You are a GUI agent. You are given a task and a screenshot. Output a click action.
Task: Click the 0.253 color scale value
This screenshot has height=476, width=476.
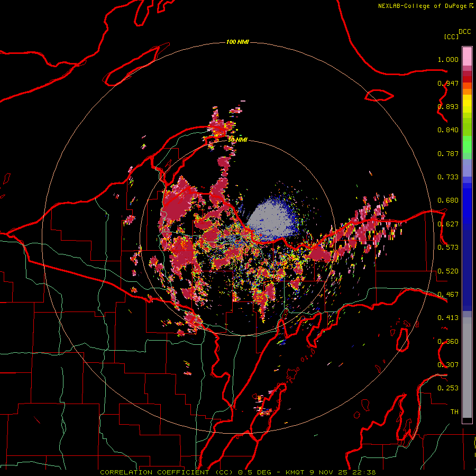coord(448,388)
